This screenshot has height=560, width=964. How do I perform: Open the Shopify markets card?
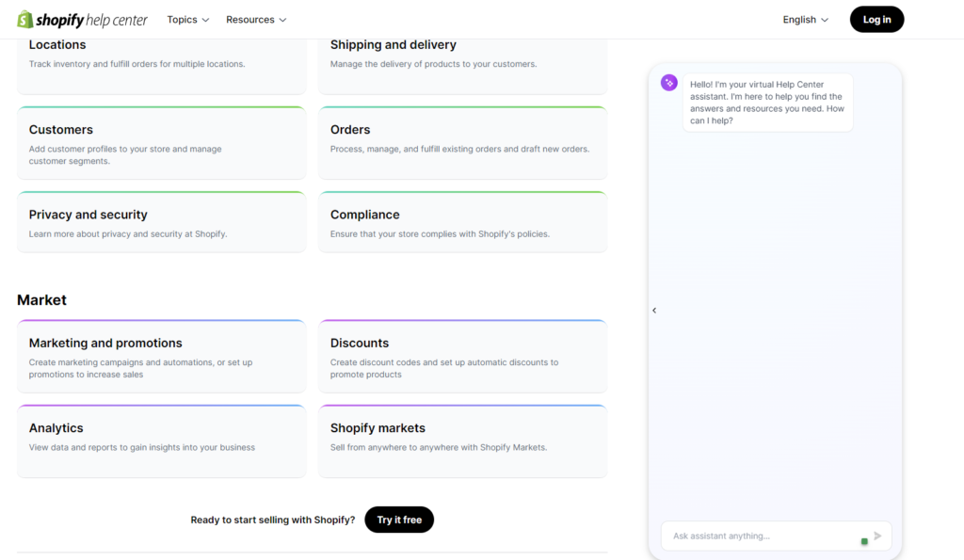tap(462, 440)
